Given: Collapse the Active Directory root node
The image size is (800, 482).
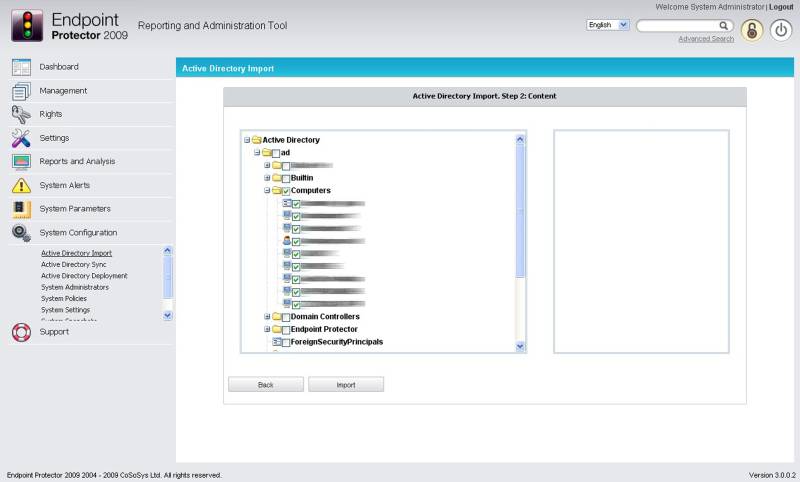Looking at the screenshot, I should (247, 140).
